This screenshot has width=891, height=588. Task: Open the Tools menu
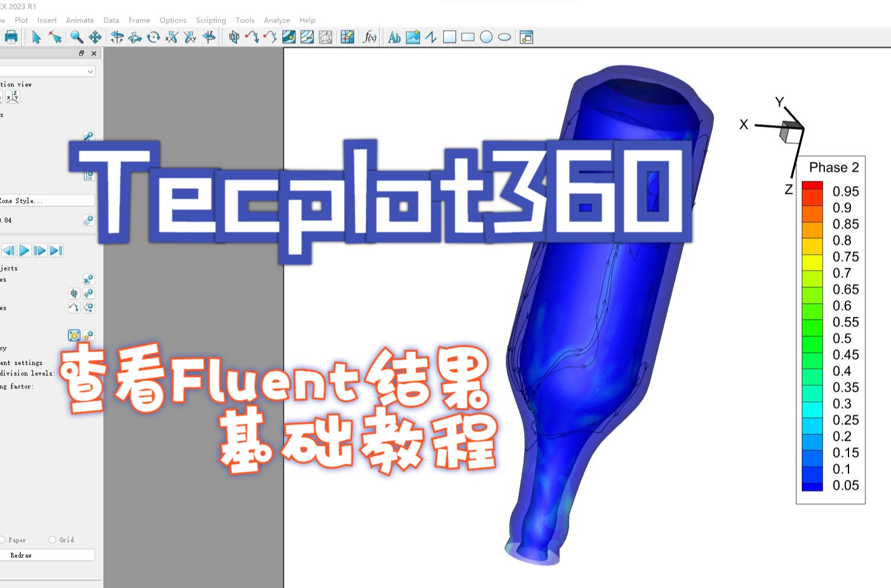245,20
